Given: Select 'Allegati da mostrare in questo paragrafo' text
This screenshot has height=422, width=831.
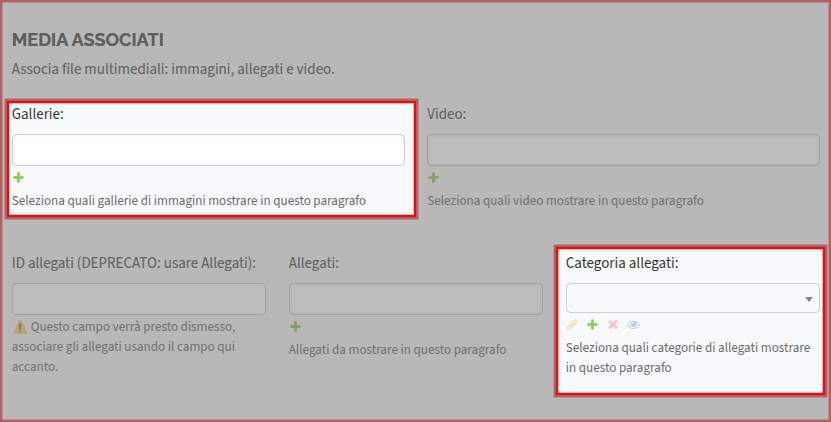Looking at the screenshot, I should tap(397, 350).
